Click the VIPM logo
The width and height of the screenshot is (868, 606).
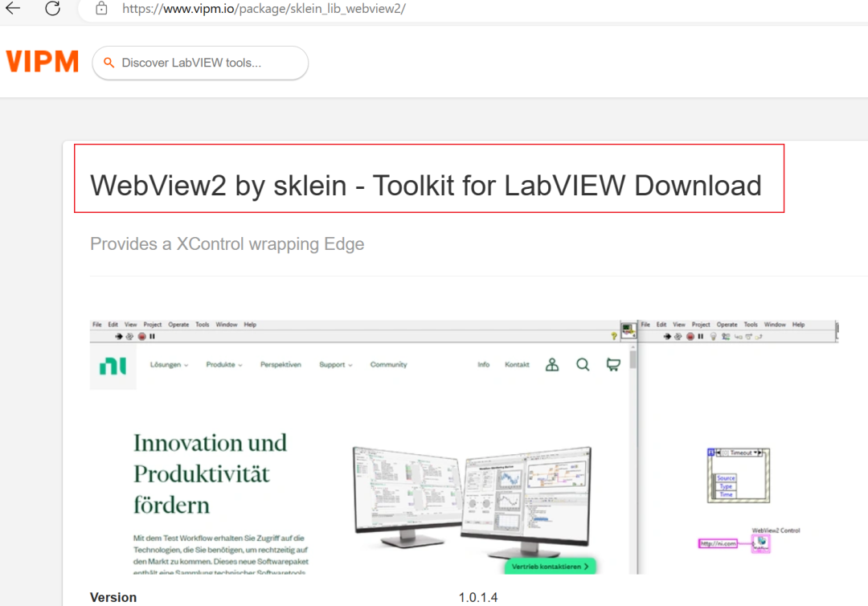pyautogui.click(x=42, y=61)
